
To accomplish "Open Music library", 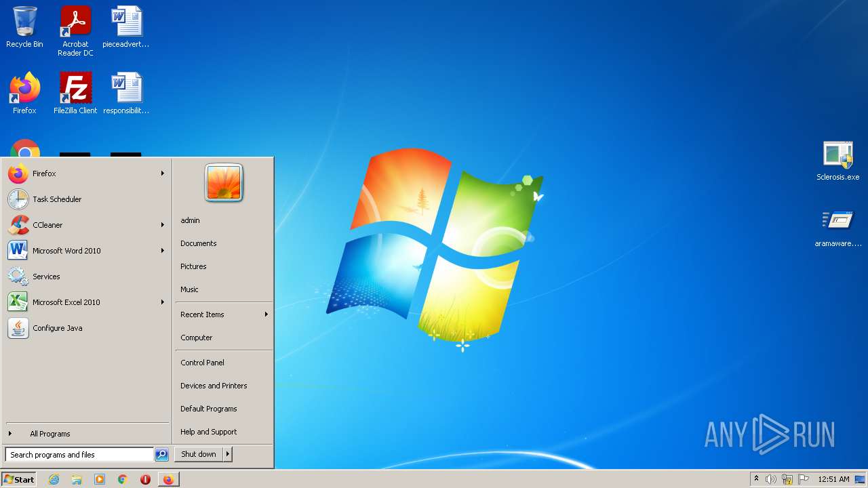I will (x=224, y=289).
